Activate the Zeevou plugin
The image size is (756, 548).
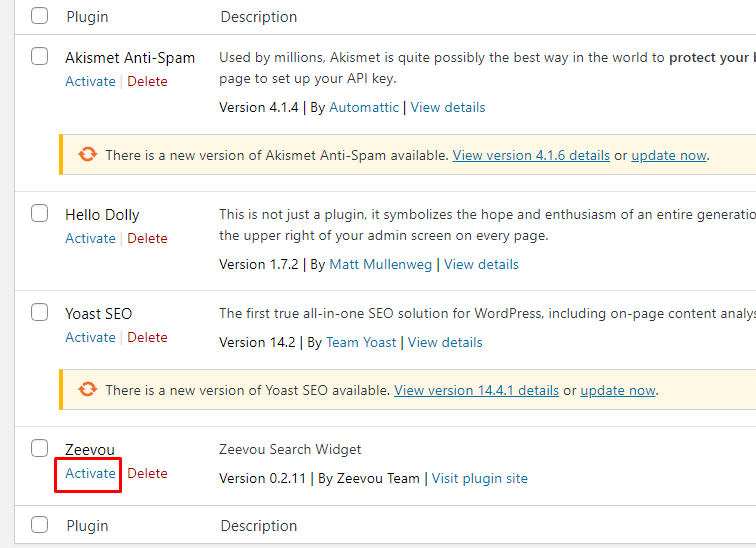click(91, 473)
